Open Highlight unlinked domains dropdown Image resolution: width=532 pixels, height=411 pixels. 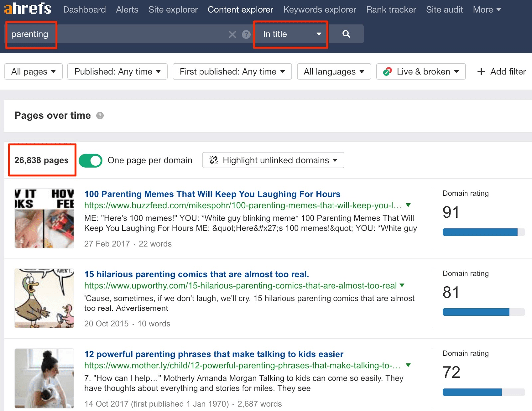(x=273, y=160)
